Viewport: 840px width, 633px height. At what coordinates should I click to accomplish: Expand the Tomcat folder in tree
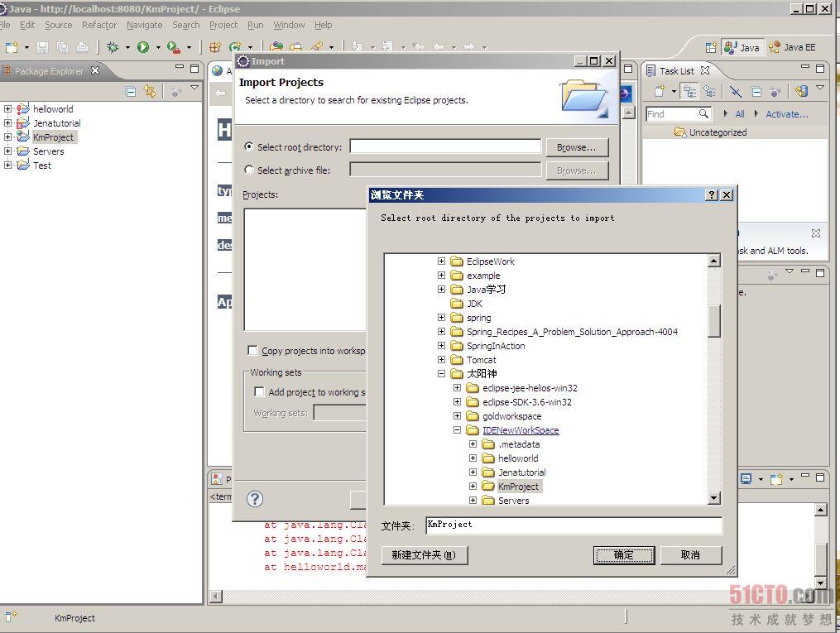tap(441, 360)
